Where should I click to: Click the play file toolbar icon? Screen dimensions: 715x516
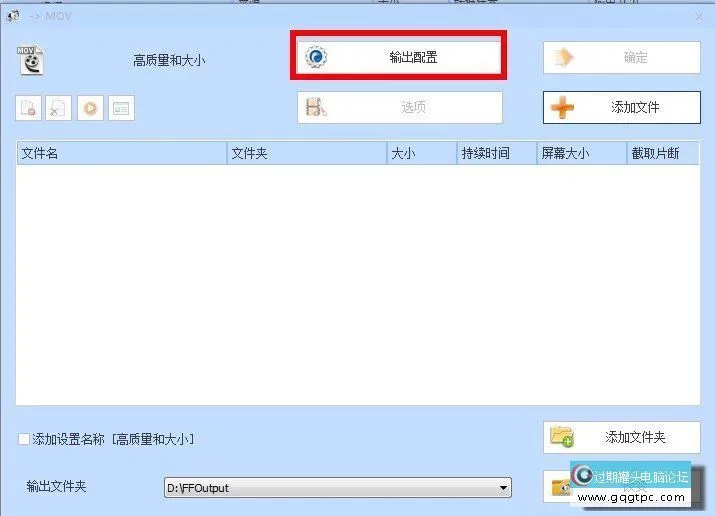pos(90,108)
